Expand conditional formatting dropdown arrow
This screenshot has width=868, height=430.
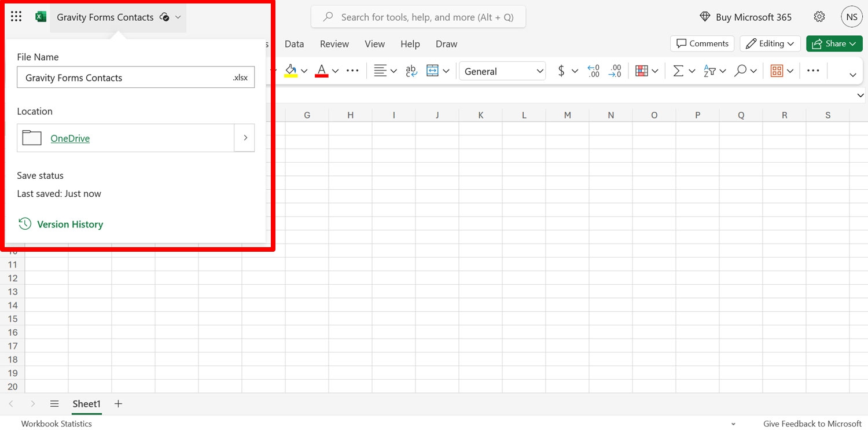(x=655, y=71)
